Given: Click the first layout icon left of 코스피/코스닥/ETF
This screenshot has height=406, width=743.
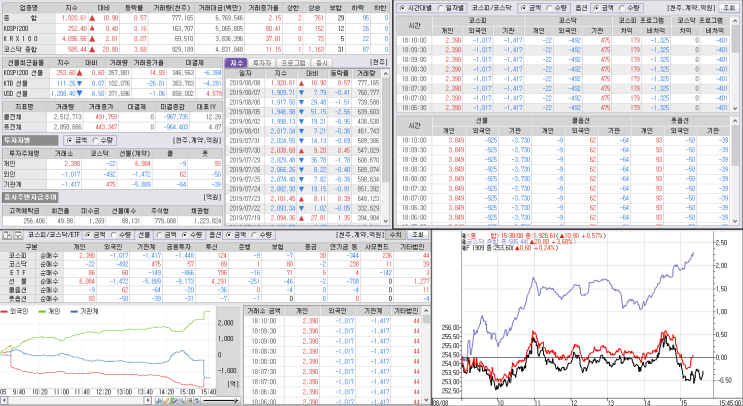Looking at the screenshot, I should pos(8,235).
